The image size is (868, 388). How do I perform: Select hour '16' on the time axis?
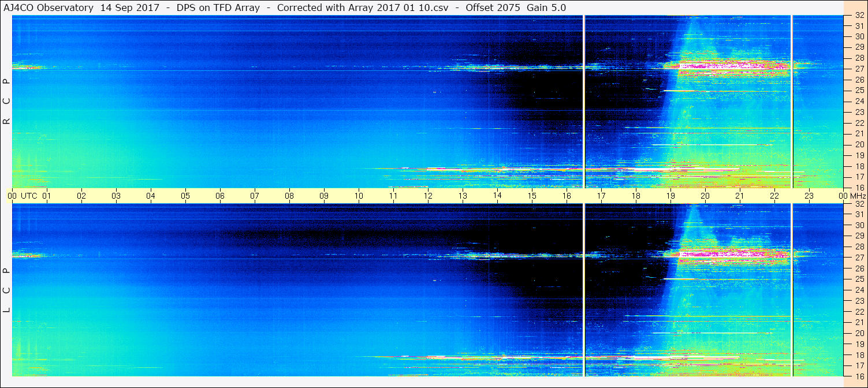(567, 196)
